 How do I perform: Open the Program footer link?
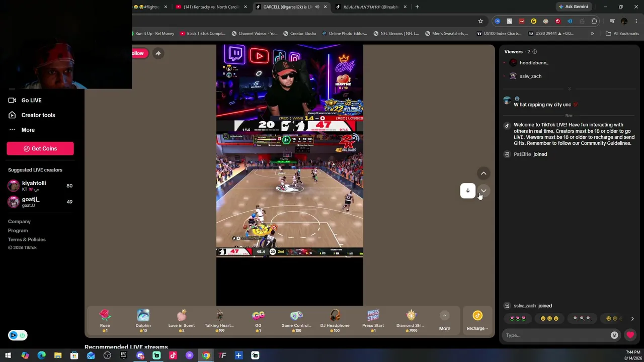coord(18,231)
